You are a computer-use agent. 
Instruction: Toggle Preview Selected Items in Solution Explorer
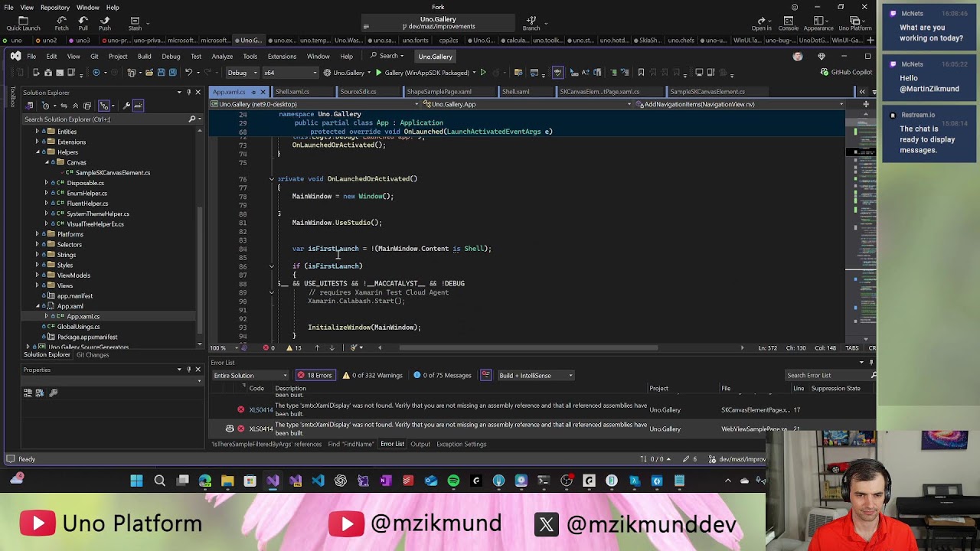139,106
